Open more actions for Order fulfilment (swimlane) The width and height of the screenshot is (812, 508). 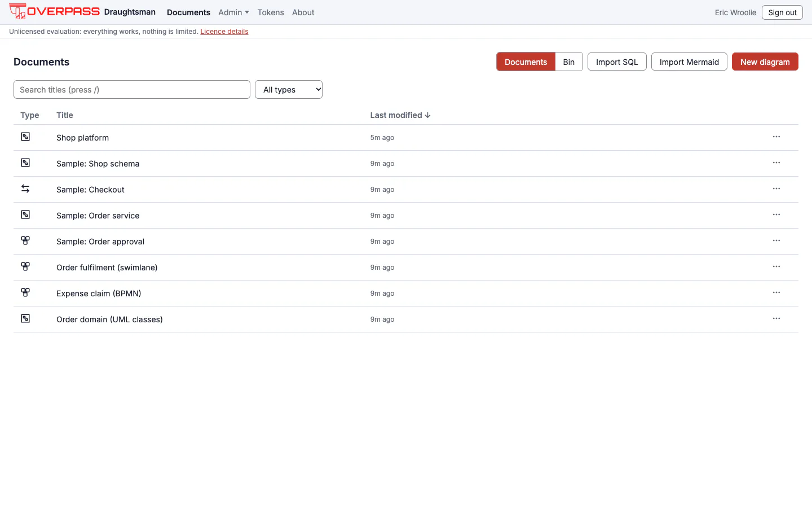(776, 266)
